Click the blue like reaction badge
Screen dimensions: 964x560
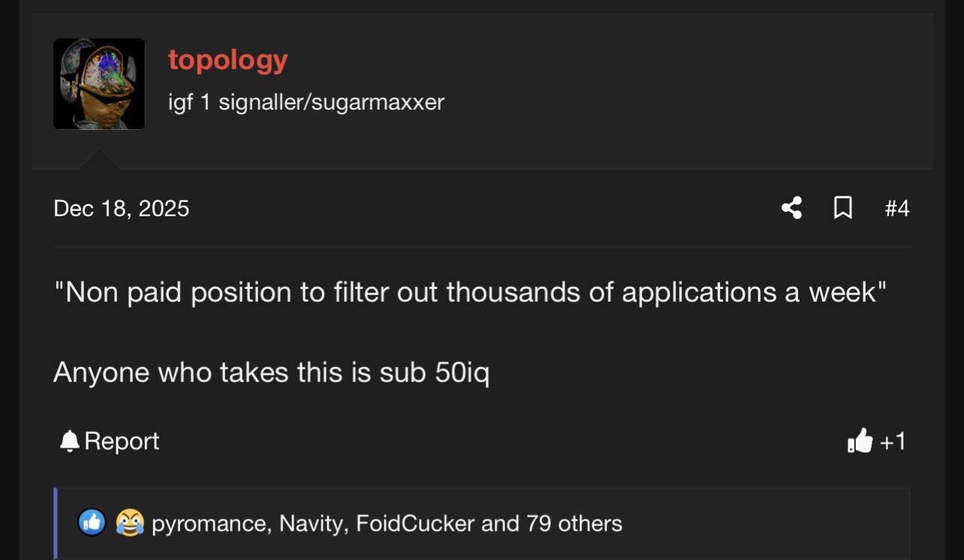tap(92, 522)
